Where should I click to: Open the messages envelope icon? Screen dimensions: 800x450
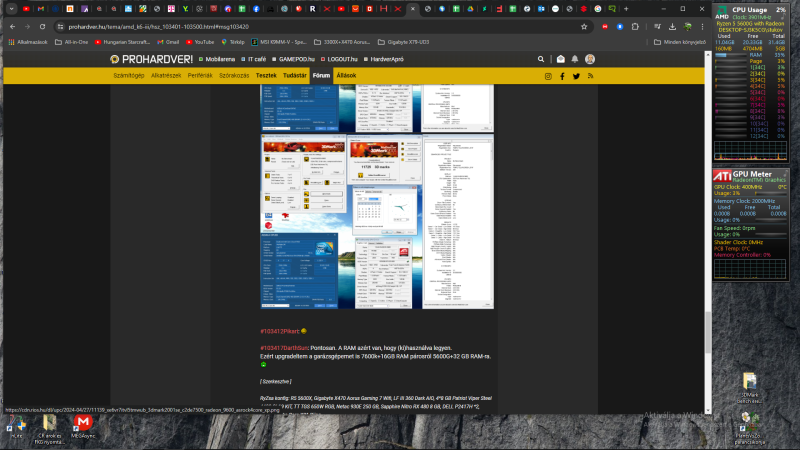click(561, 59)
